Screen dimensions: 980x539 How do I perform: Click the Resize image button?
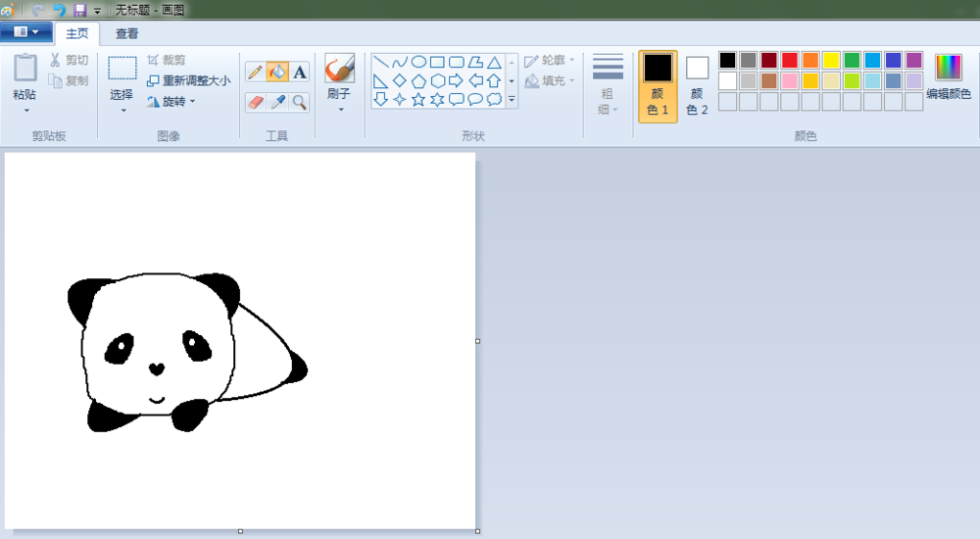click(189, 80)
